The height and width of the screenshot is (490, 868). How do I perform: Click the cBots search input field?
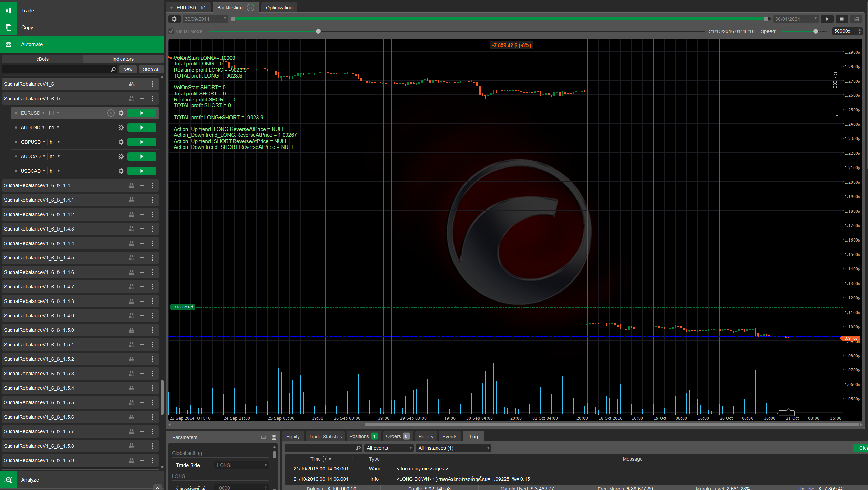pos(59,69)
